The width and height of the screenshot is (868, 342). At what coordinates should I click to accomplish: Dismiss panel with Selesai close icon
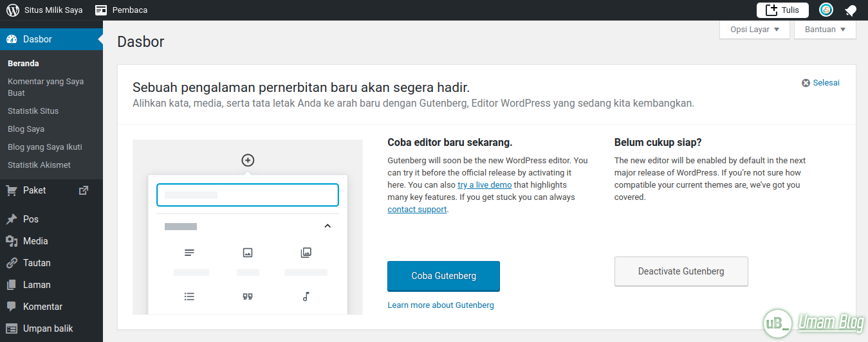coord(806,83)
